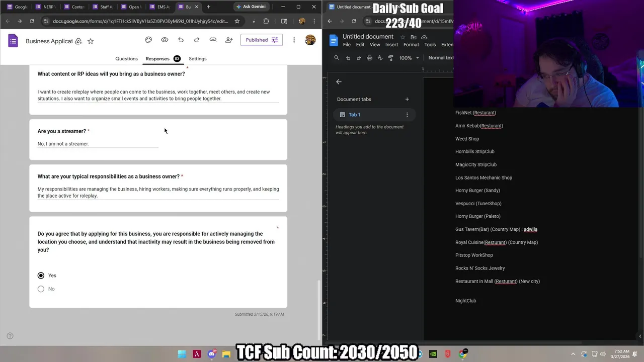The image size is (644, 362).
Task: Open taskbar clock 7:52 AM
Action: tap(622, 354)
